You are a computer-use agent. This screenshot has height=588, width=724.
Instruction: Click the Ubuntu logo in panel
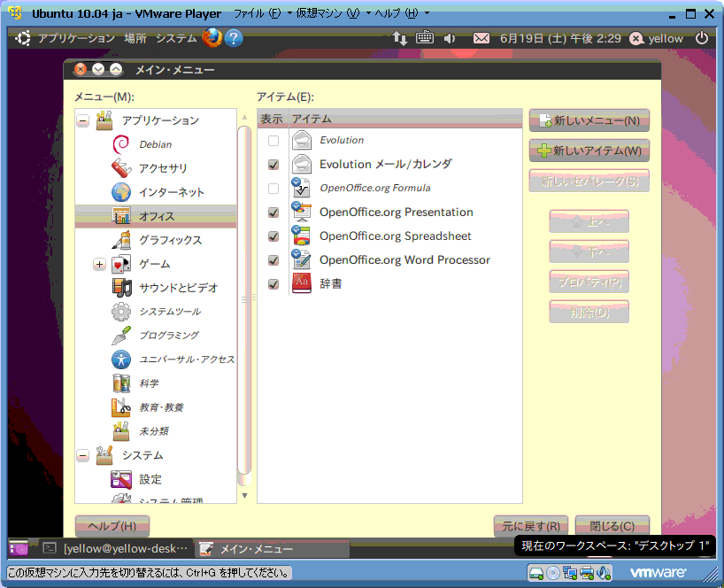click(23, 38)
